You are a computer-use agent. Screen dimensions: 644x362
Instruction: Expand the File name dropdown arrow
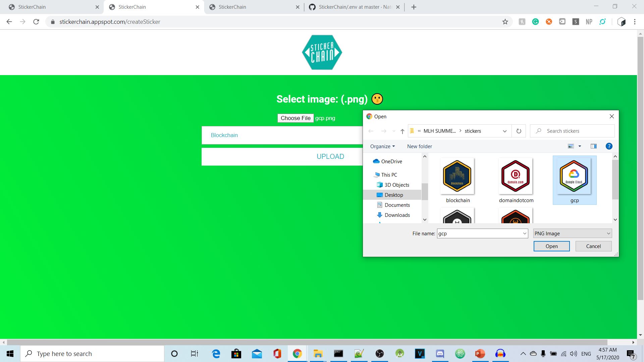[525, 234]
